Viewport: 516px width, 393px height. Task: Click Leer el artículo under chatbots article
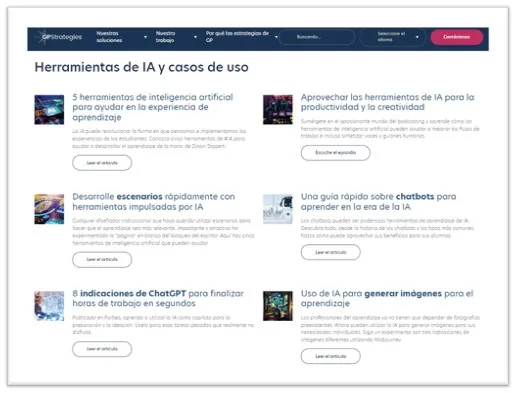(x=331, y=252)
